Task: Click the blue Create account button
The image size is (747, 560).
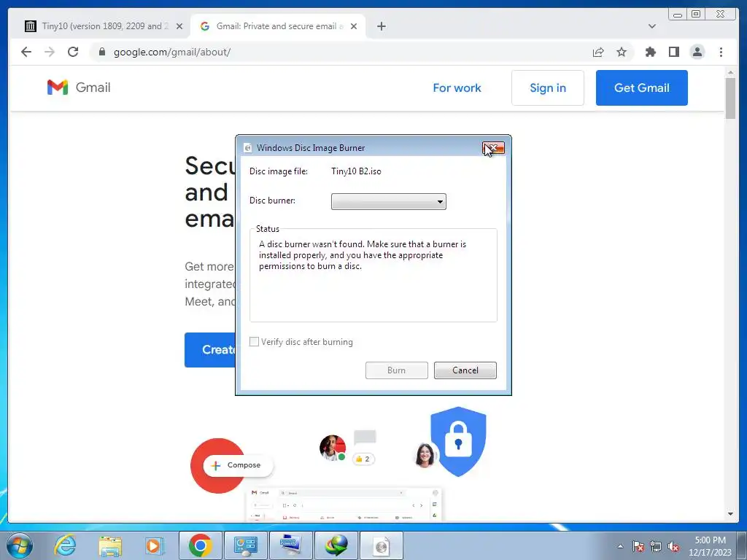Action: (x=210, y=350)
